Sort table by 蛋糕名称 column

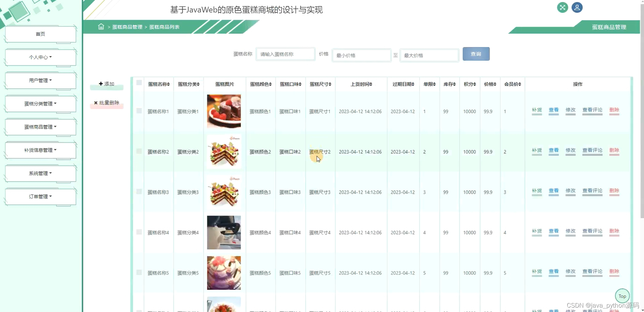point(159,84)
